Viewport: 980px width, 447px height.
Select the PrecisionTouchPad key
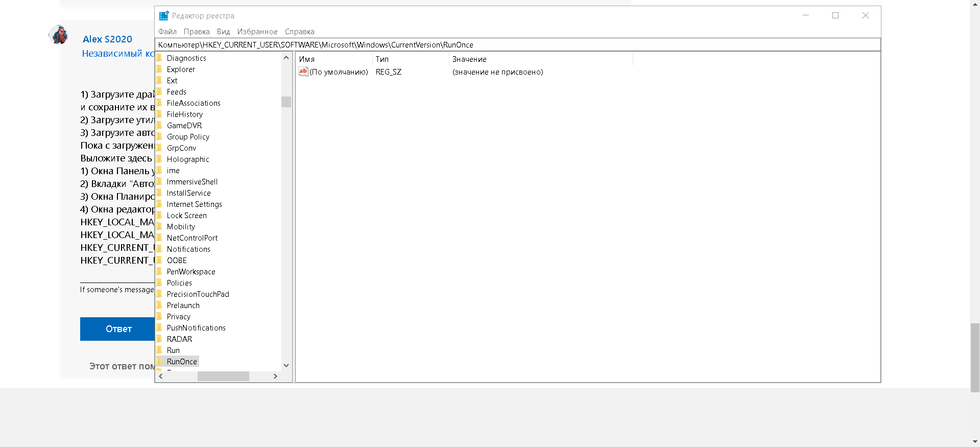pos(198,294)
